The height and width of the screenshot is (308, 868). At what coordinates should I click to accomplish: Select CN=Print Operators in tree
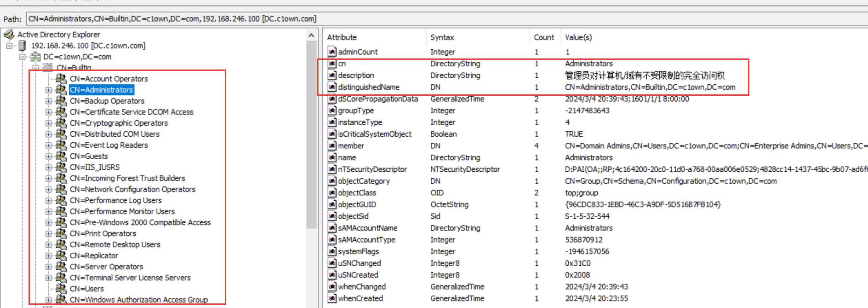click(x=103, y=233)
